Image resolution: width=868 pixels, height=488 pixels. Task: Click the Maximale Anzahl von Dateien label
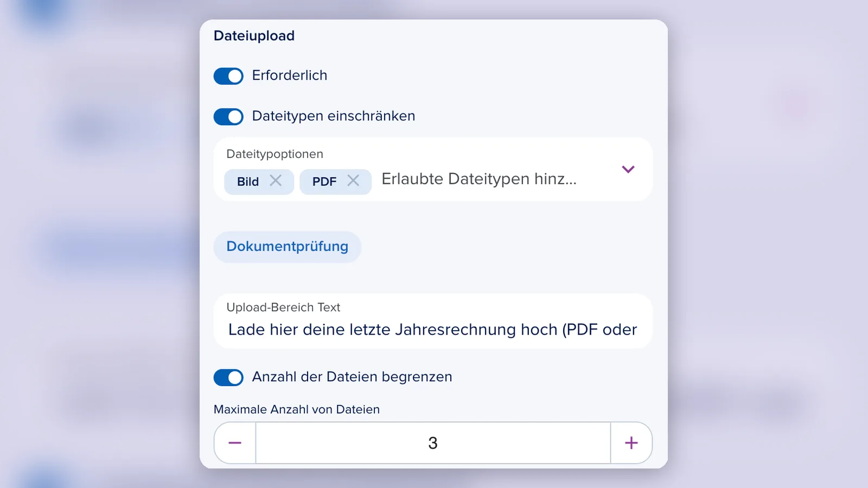[x=297, y=409]
